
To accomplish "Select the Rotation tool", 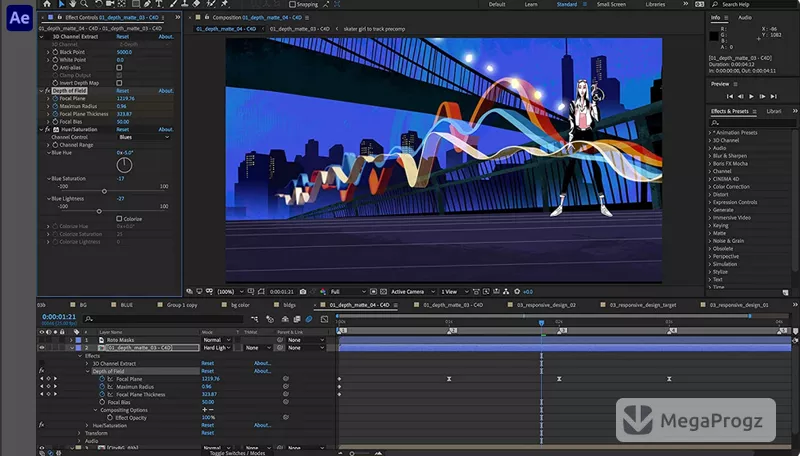I will coord(98,4).
